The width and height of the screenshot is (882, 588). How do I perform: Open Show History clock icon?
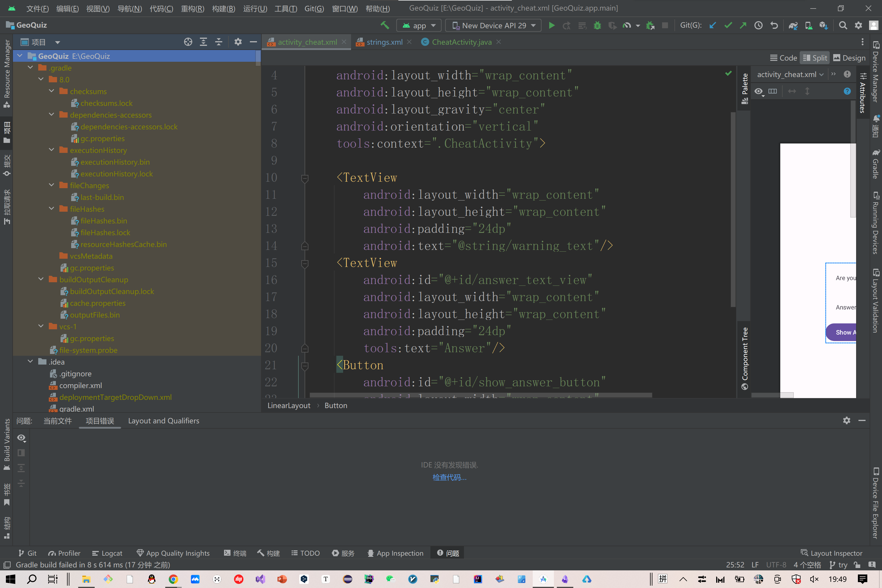(758, 26)
